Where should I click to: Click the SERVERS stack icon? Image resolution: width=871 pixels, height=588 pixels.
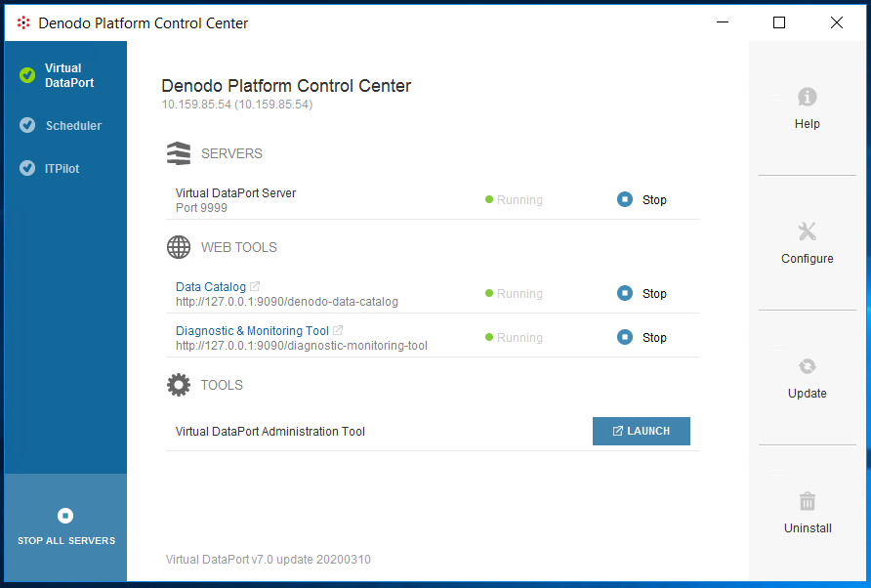179,153
